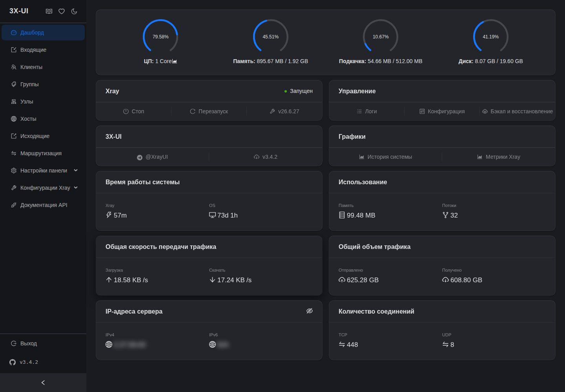Open @XrayUI Telegram link
The height and width of the screenshot is (392, 565).
[152, 157]
